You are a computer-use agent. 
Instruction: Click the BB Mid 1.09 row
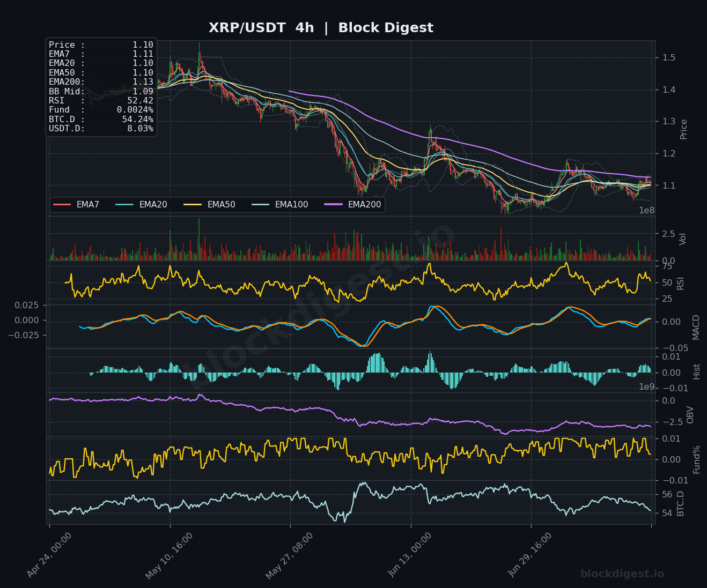tap(101, 91)
